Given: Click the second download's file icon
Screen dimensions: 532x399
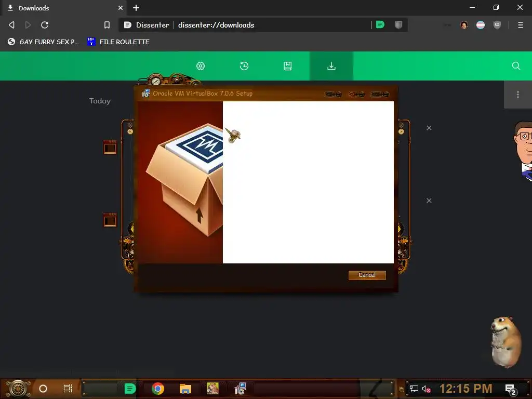Looking at the screenshot, I should click(x=110, y=220).
